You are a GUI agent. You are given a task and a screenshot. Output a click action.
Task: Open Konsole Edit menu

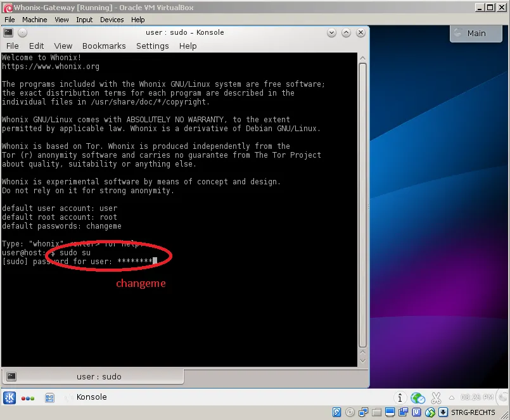coord(37,46)
